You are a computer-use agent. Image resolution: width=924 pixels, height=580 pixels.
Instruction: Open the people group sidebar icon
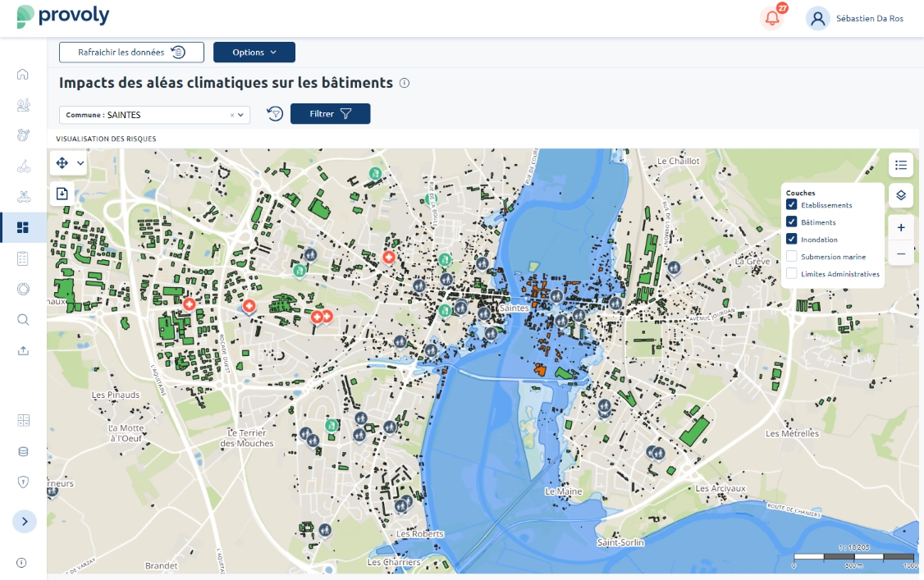(23, 105)
